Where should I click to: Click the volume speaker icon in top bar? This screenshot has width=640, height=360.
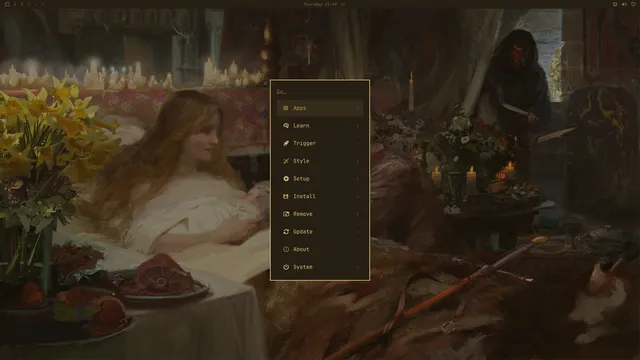coord(624,4)
